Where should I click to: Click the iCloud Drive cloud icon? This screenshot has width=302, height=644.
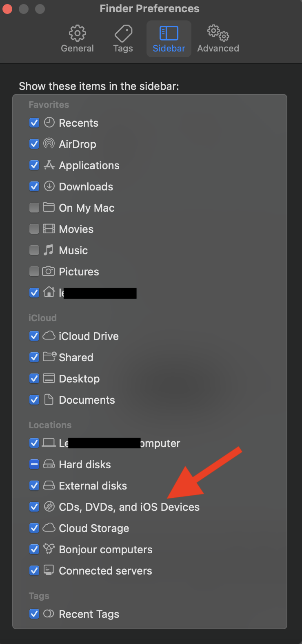(x=49, y=336)
